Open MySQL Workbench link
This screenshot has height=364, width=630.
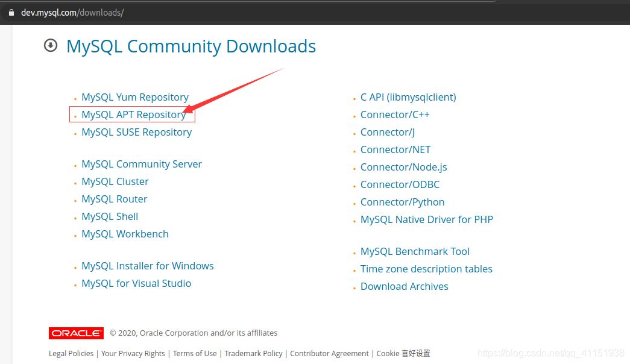click(x=125, y=234)
